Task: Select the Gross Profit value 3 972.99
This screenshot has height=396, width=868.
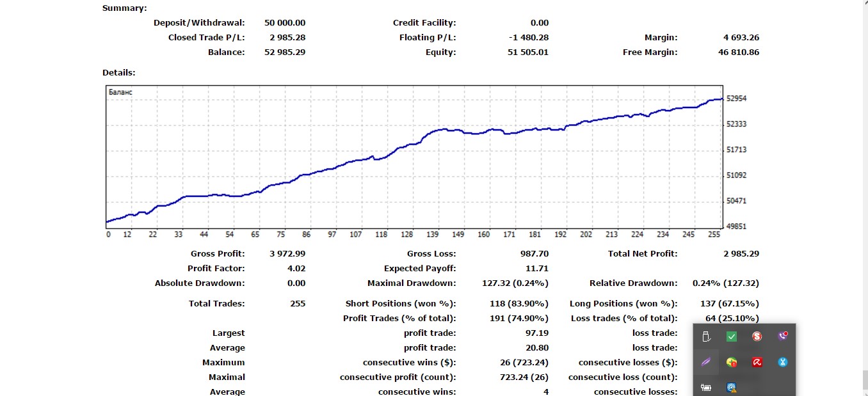Action: click(x=287, y=254)
